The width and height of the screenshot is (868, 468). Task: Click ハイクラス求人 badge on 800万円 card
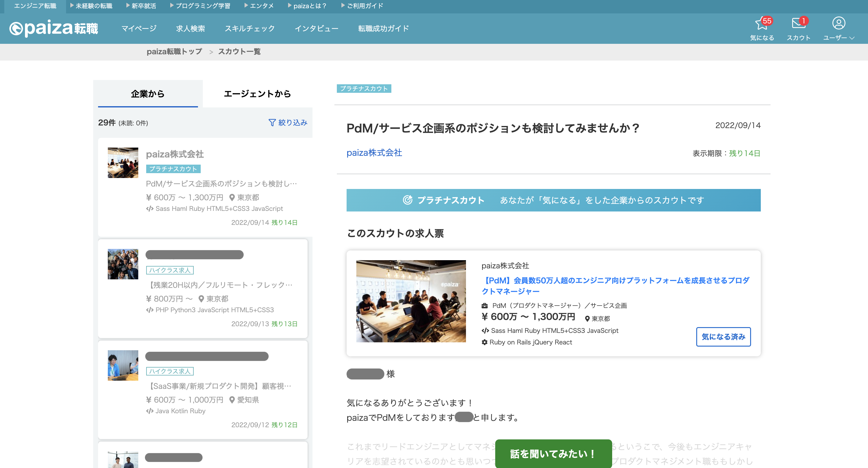click(170, 270)
